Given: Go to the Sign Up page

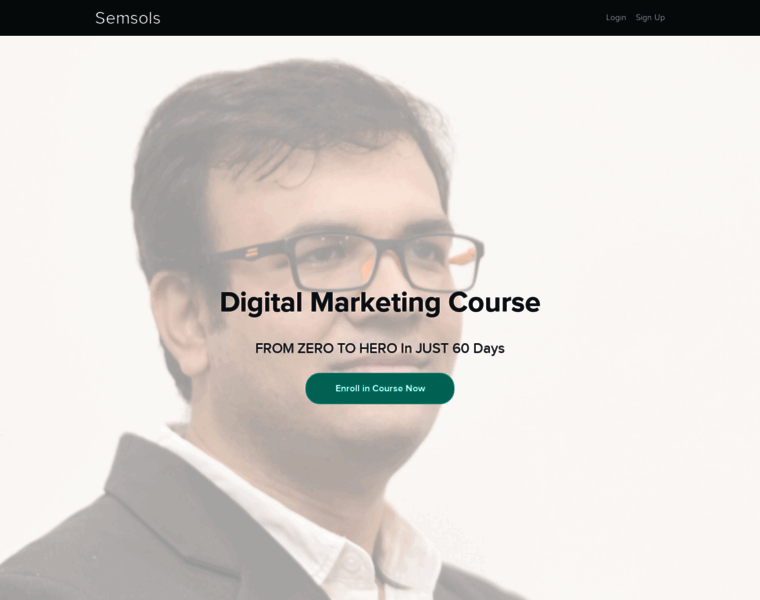Looking at the screenshot, I should pyautogui.click(x=650, y=17).
